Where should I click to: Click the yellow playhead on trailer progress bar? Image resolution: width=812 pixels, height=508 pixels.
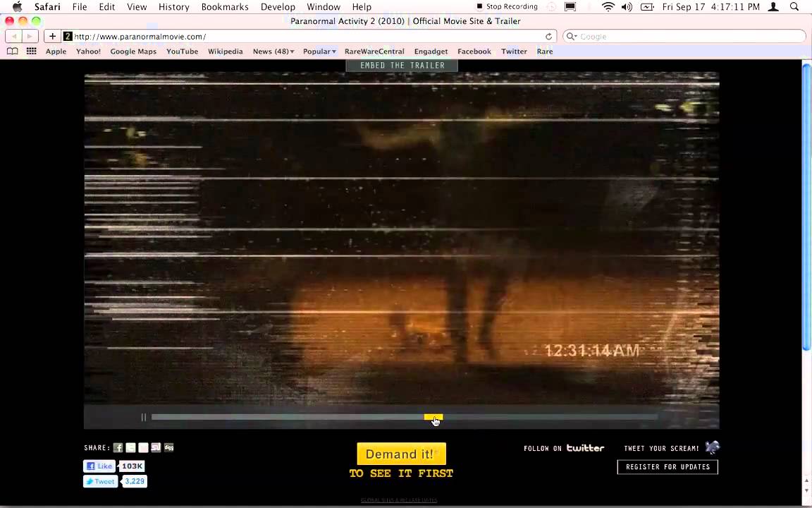(x=433, y=417)
